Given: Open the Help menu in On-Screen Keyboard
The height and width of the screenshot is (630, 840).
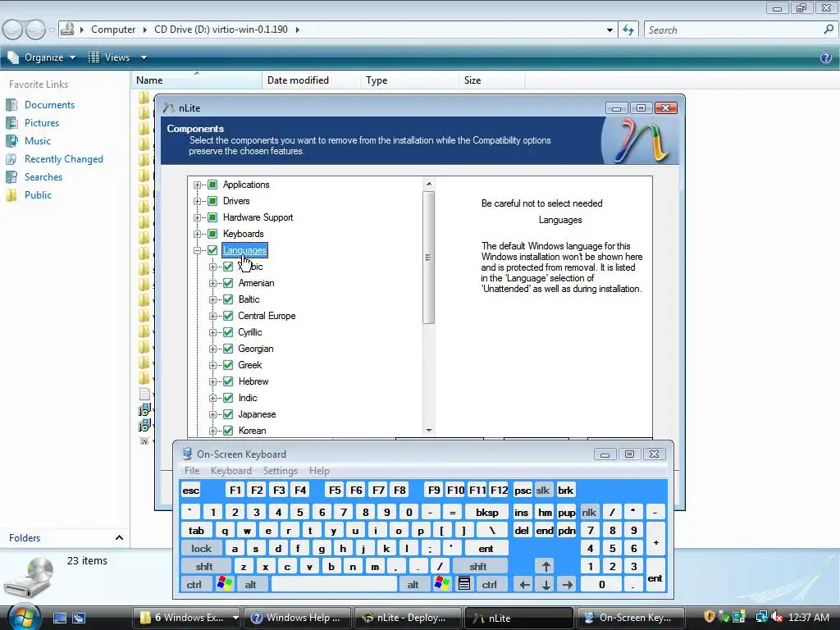Looking at the screenshot, I should (319, 470).
